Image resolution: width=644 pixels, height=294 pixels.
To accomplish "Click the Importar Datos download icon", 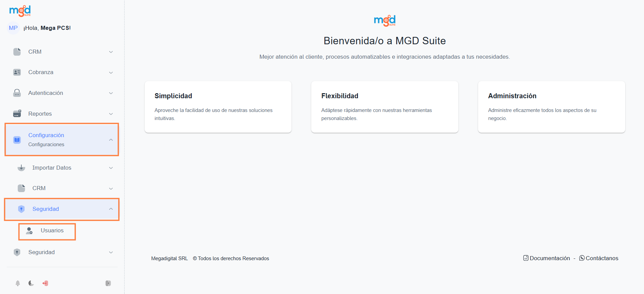I will click(x=21, y=168).
